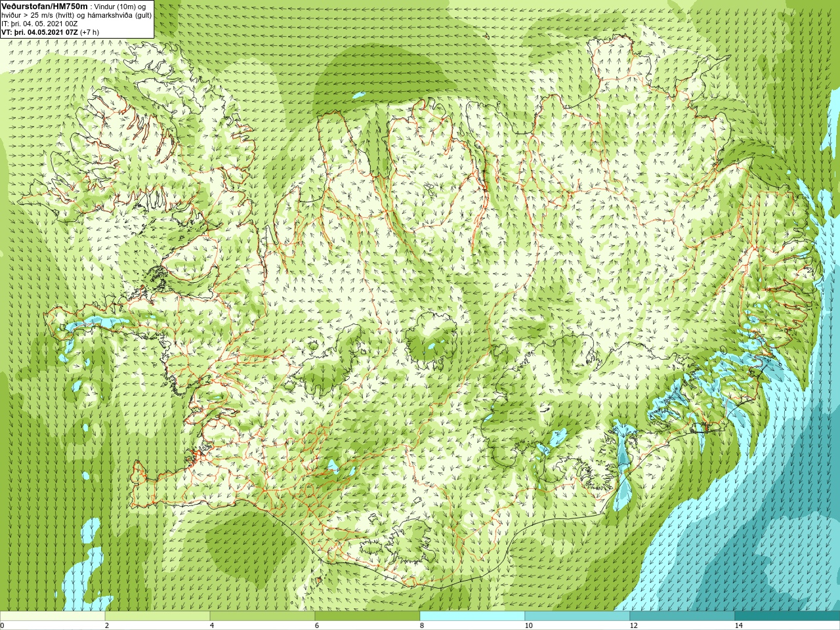Image resolution: width=840 pixels, height=630 pixels.
Task: Click the '10' label on the color scale
Action: [528, 625]
